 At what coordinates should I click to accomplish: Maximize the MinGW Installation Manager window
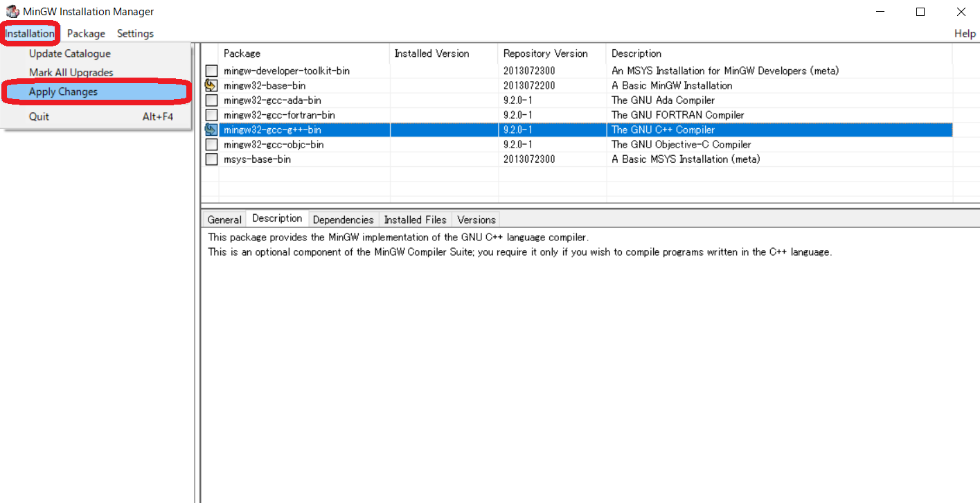click(920, 12)
